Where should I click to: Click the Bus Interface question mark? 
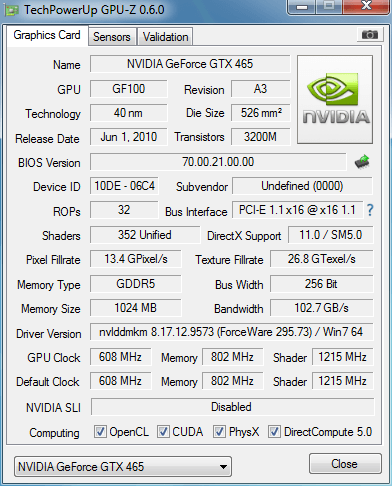[x=370, y=210]
